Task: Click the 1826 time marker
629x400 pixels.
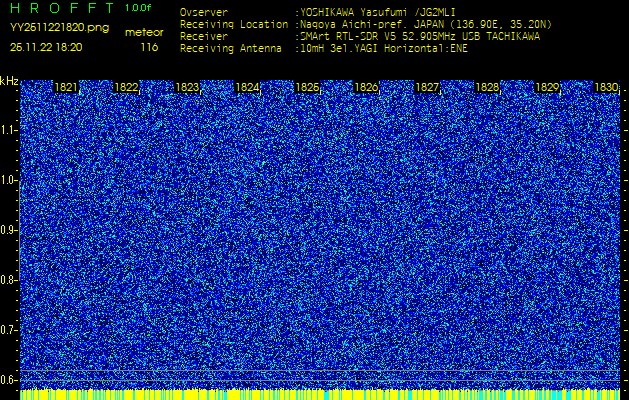Action: 367,87
